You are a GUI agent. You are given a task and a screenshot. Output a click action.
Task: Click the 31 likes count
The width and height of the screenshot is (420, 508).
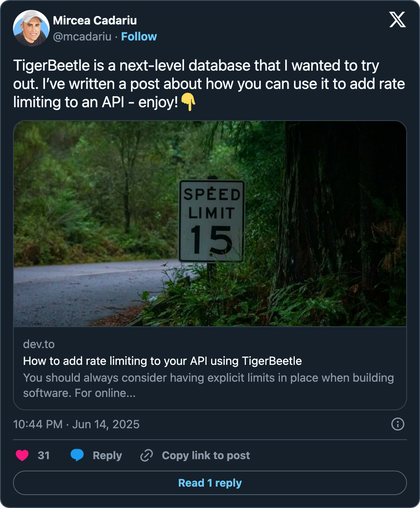[44, 455]
